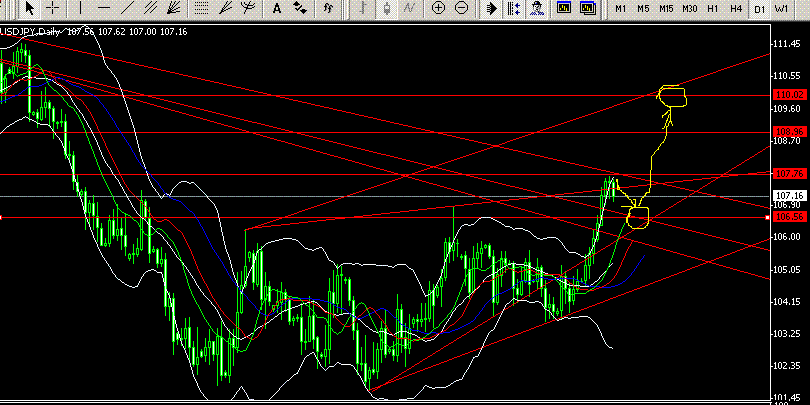The width and height of the screenshot is (810, 405).
Task: Set chart period to H4
Action: click(736, 9)
